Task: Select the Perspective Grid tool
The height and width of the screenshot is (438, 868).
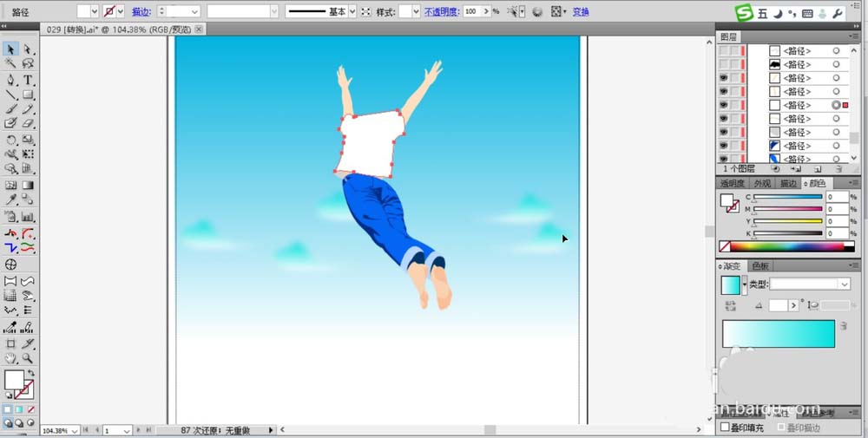Action: (x=28, y=168)
